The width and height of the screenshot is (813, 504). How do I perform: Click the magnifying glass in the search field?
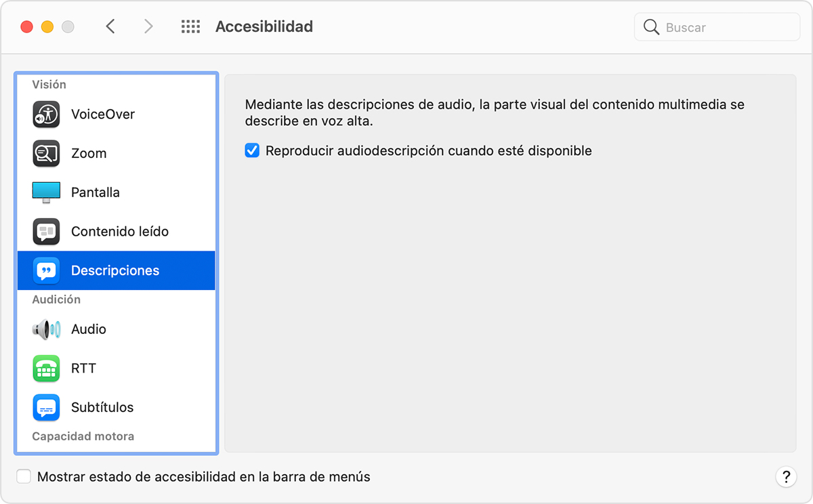[x=651, y=27]
